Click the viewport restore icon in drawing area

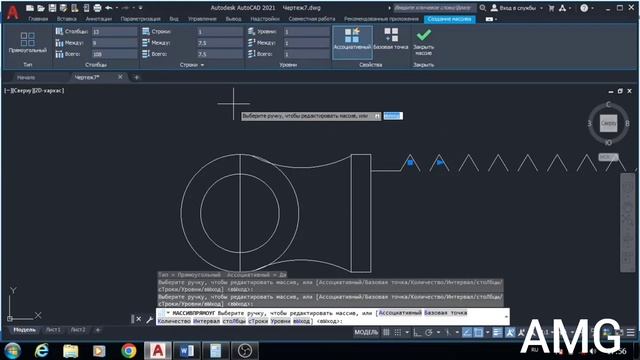click(620, 91)
